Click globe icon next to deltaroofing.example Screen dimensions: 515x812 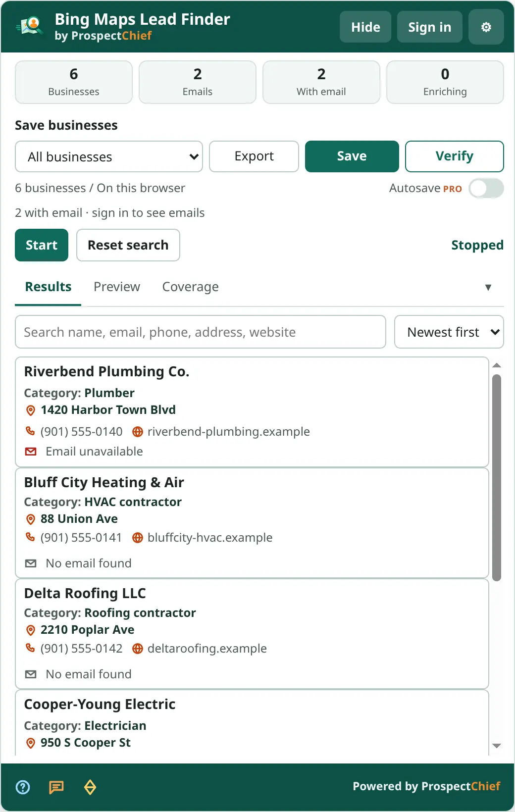pos(138,649)
